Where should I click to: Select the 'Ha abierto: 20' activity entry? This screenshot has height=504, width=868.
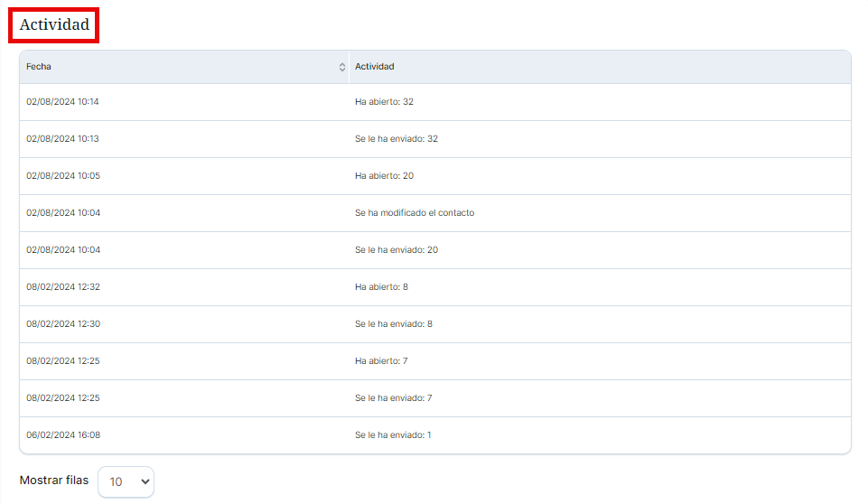[384, 176]
